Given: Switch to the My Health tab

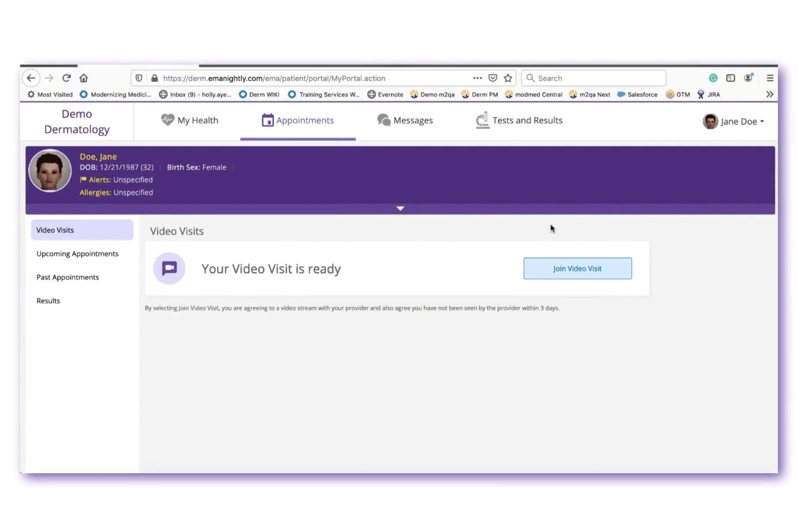Looking at the screenshot, I should point(190,120).
